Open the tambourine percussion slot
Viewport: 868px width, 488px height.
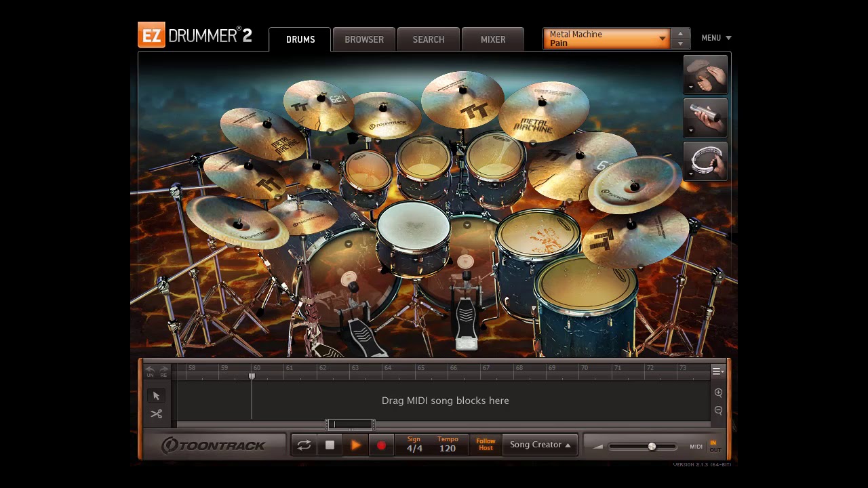[705, 161]
